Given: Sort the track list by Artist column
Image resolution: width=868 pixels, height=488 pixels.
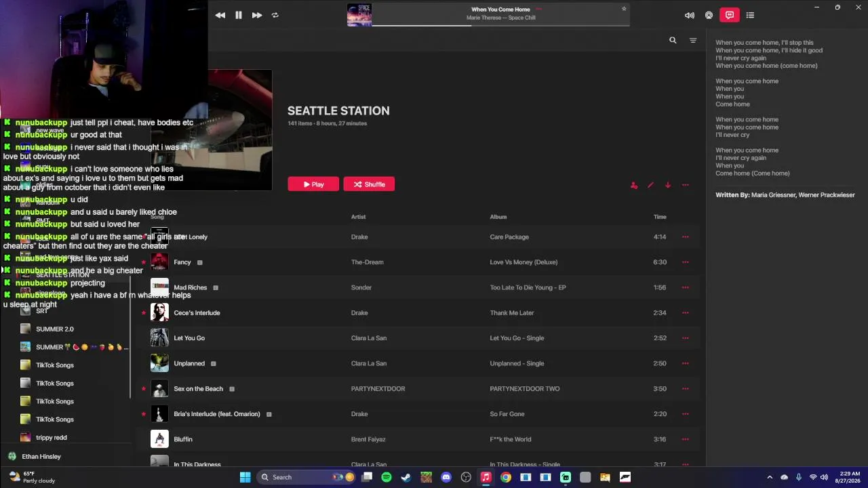Looking at the screenshot, I should pos(359,217).
